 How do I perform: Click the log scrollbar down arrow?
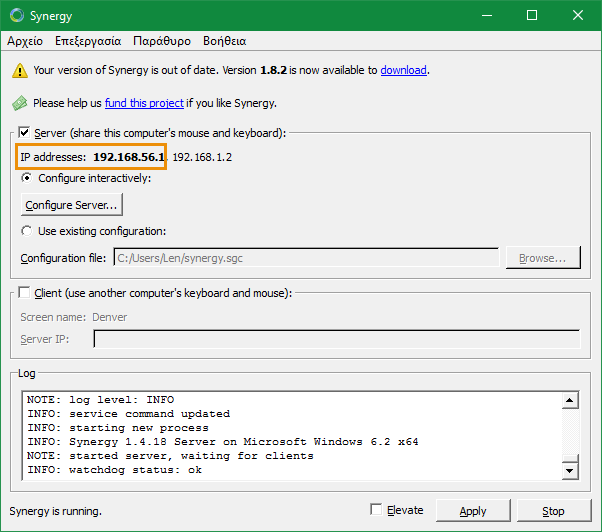(570, 471)
